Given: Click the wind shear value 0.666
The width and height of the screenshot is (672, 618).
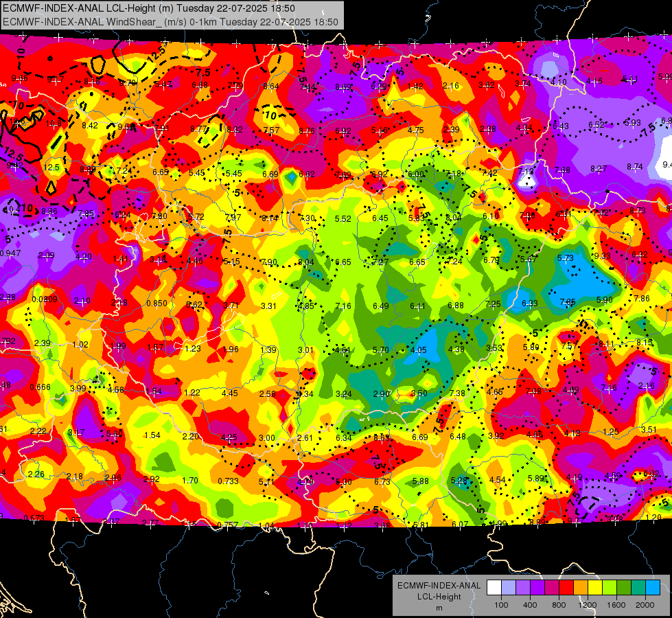Looking at the screenshot, I should coord(40,387).
